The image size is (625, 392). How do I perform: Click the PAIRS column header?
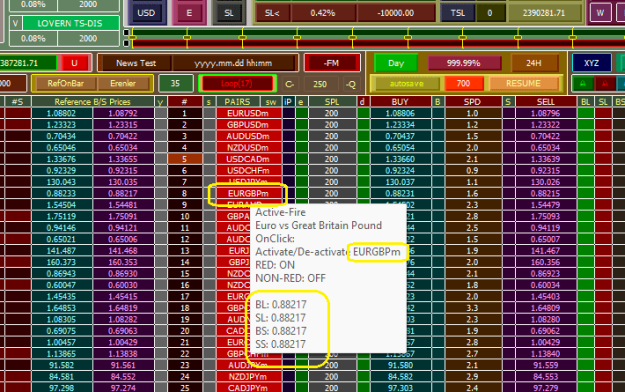(237, 102)
